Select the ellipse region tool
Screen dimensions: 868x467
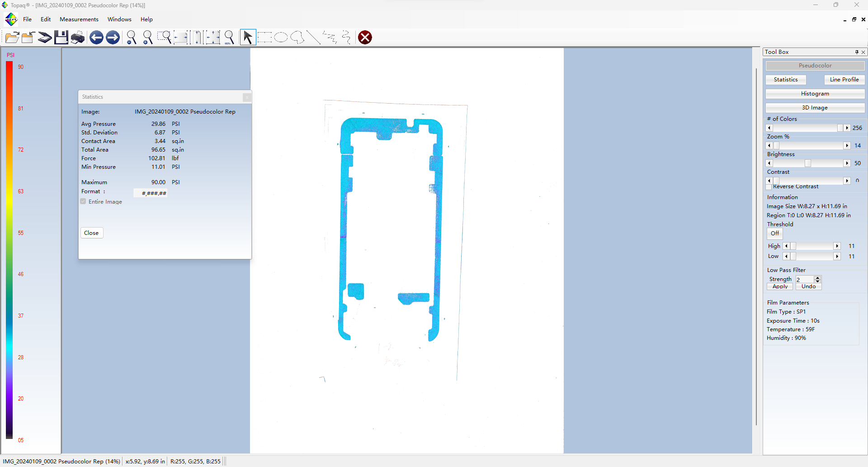tap(281, 38)
